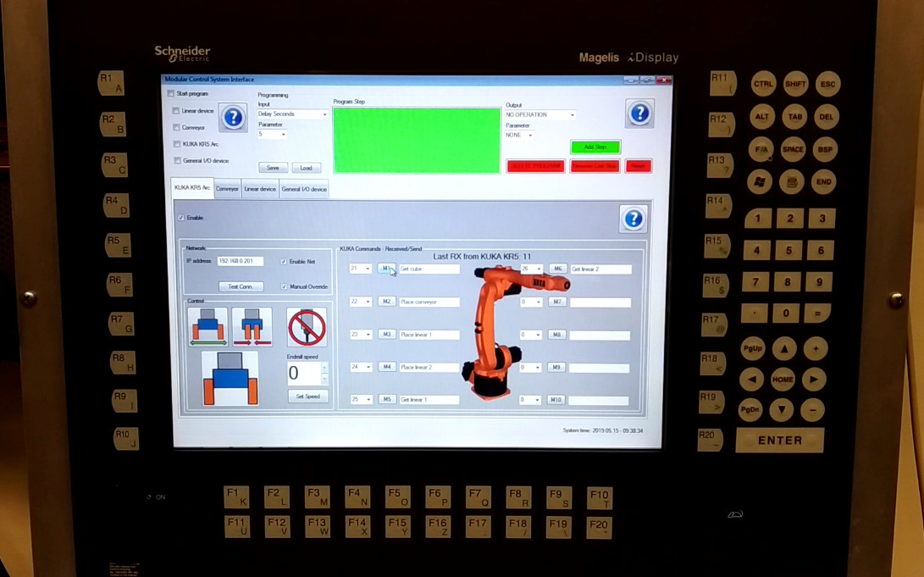
Task: Toggle the Manual Override checkbox
Action: [284, 286]
